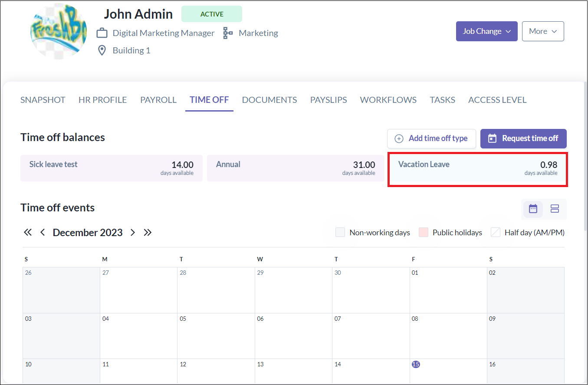
Task: Switch to calendar view icon
Action: (x=533, y=209)
